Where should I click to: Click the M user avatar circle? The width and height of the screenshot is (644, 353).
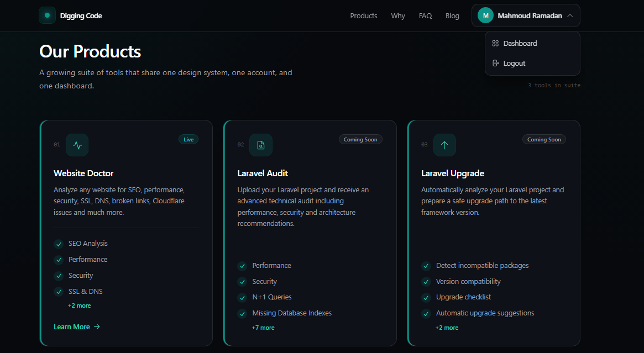click(x=485, y=15)
